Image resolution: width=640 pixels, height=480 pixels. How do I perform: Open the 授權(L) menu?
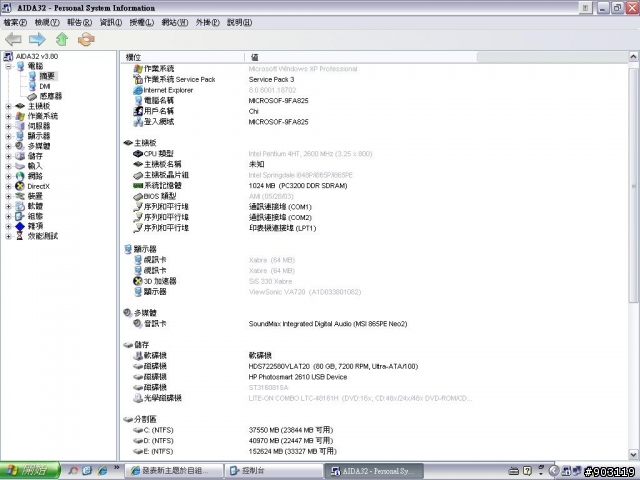coord(142,22)
